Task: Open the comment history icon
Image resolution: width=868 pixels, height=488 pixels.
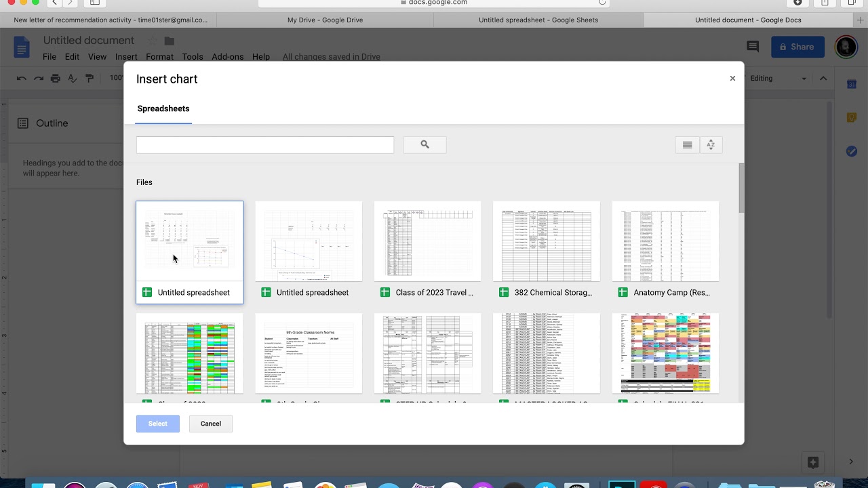Action: (x=753, y=47)
